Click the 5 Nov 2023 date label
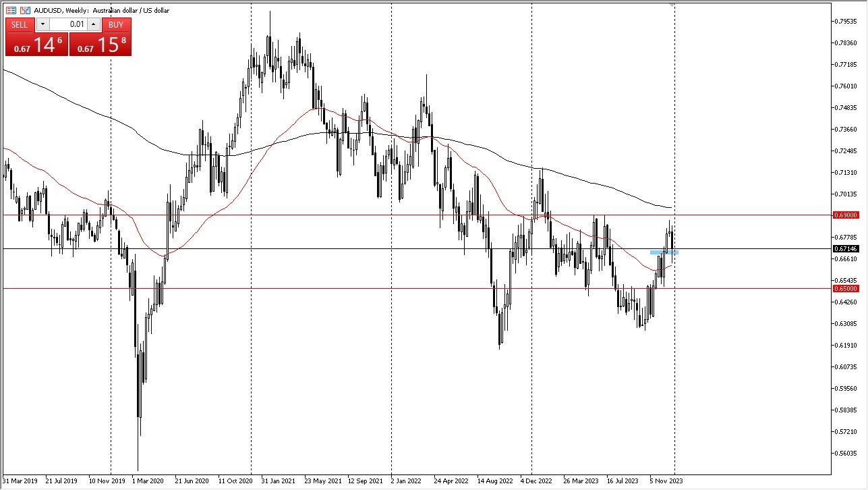Screen dimensions: 868x490 tap(667, 482)
